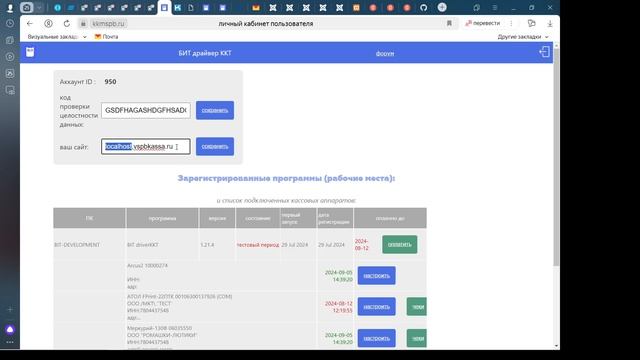Click the тестовый период status text
The height and width of the screenshot is (360, 640).
[258, 245]
